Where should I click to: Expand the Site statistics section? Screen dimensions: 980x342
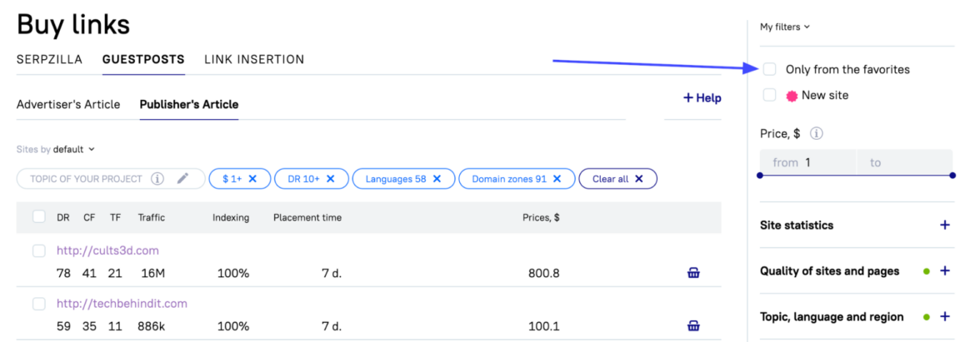[945, 225]
